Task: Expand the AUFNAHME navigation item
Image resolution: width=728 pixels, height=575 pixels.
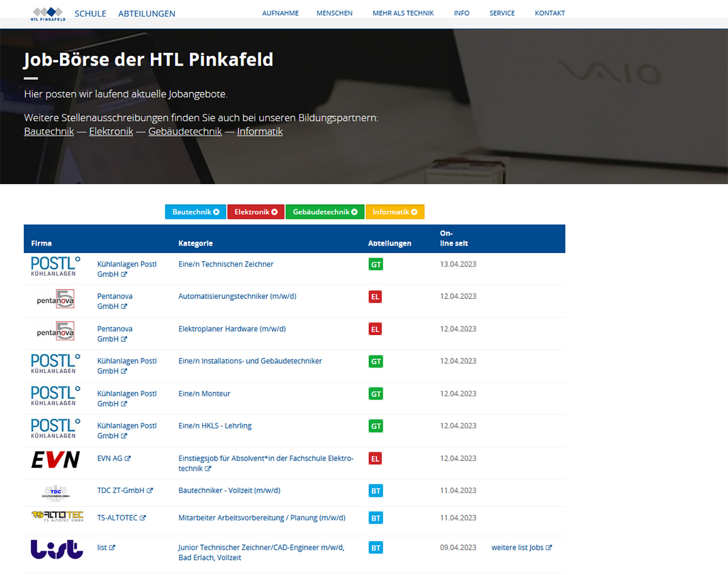Action: click(x=281, y=13)
